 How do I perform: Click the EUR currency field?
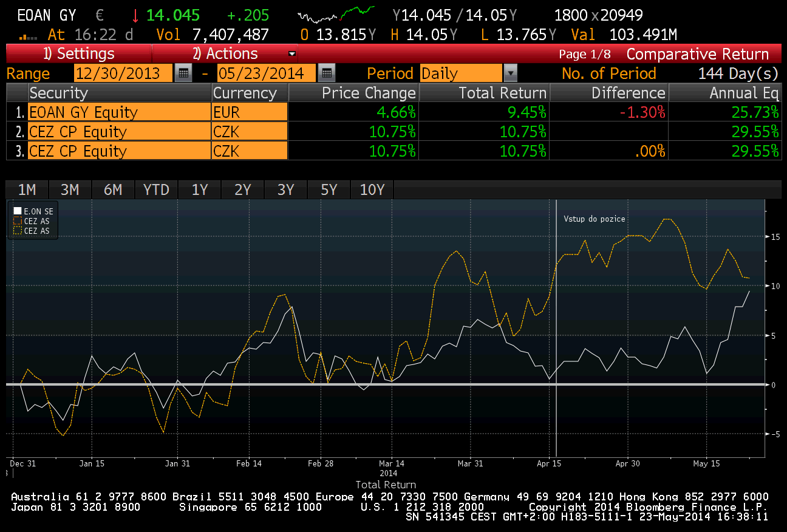[250, 112]
